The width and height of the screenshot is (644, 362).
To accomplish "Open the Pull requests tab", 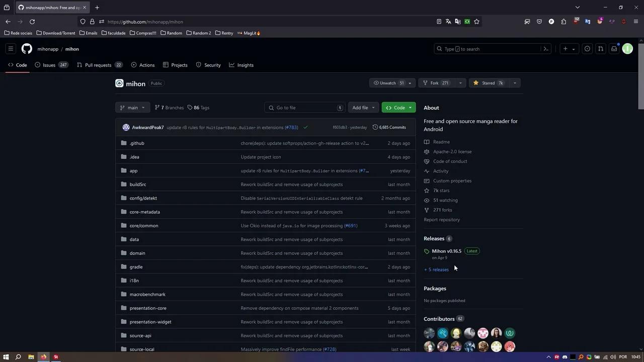I will (x=98, y=65).
